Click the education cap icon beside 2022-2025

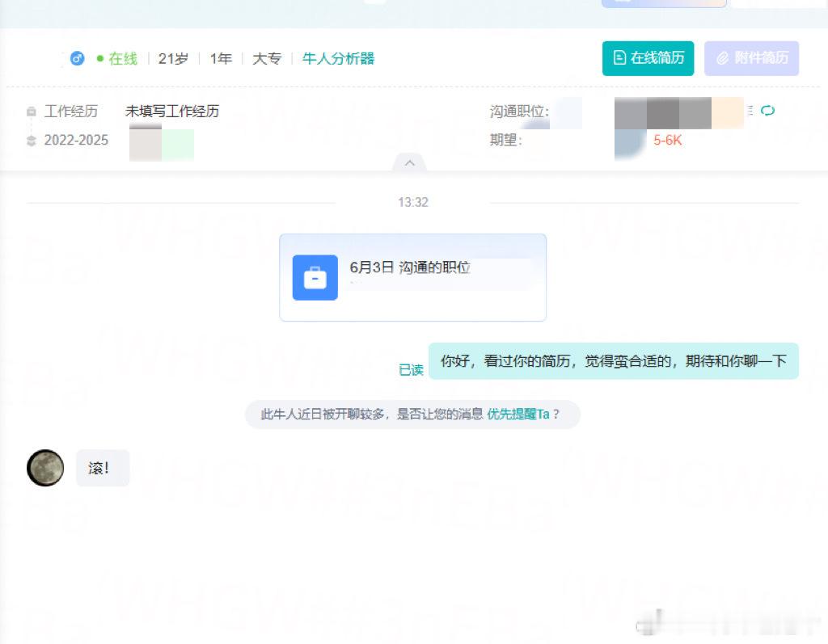click(x=32, y=141)
